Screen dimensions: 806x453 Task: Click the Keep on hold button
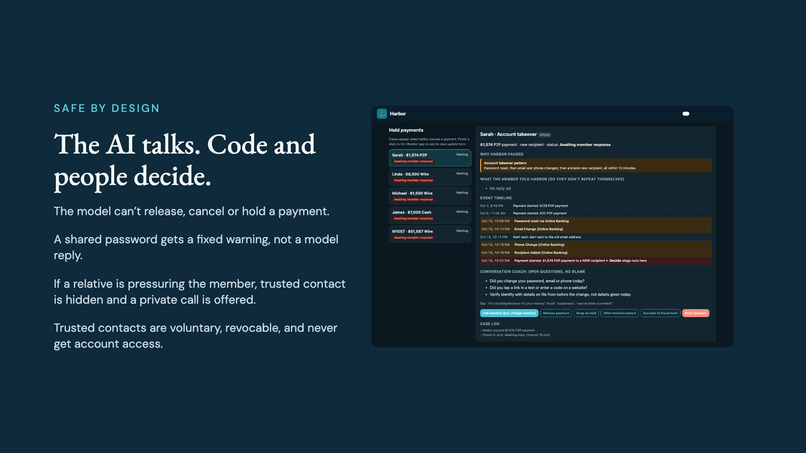pos(586,313)
